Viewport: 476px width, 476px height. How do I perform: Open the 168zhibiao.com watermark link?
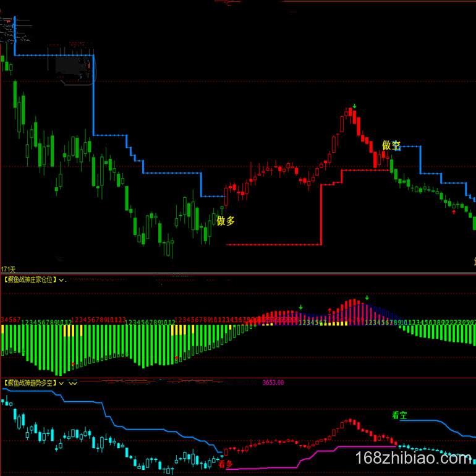(x=414, y=459)
